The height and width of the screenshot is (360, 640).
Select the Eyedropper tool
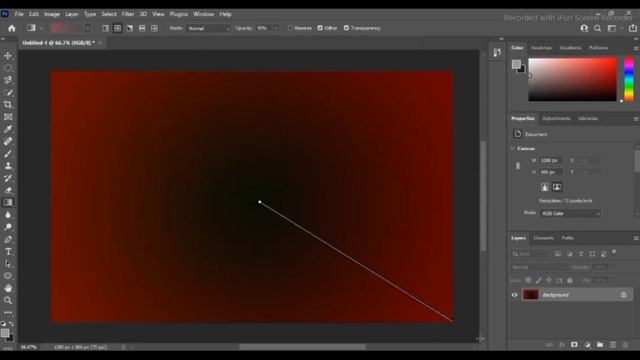(8, 129)
